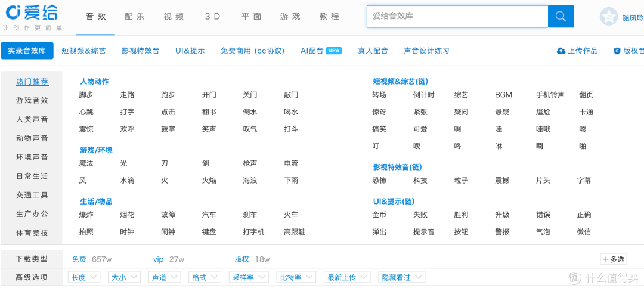Open 免费商用 (cc协议) section
The image size is (644, 291).
(x=253, y=51)
